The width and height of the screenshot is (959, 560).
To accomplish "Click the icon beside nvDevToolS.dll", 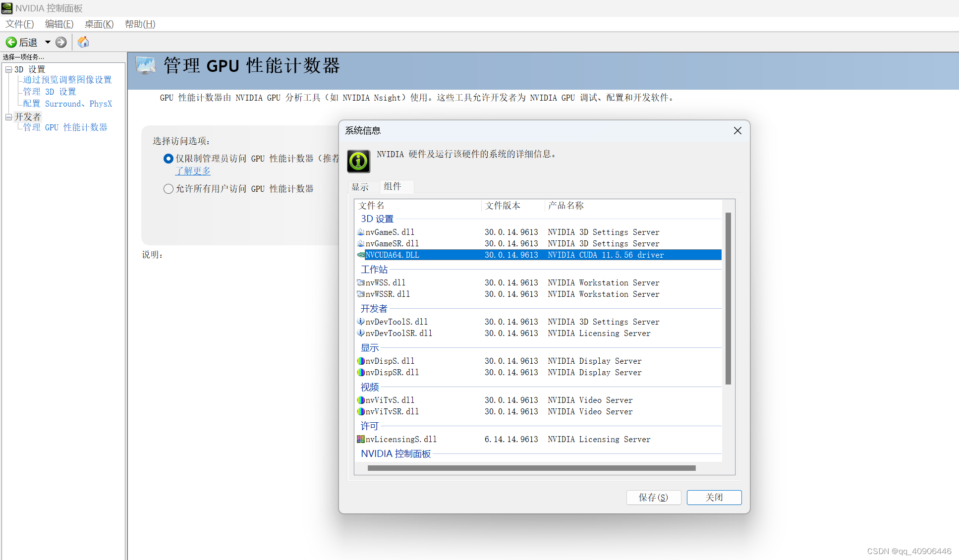I will (x=361, y=322).
